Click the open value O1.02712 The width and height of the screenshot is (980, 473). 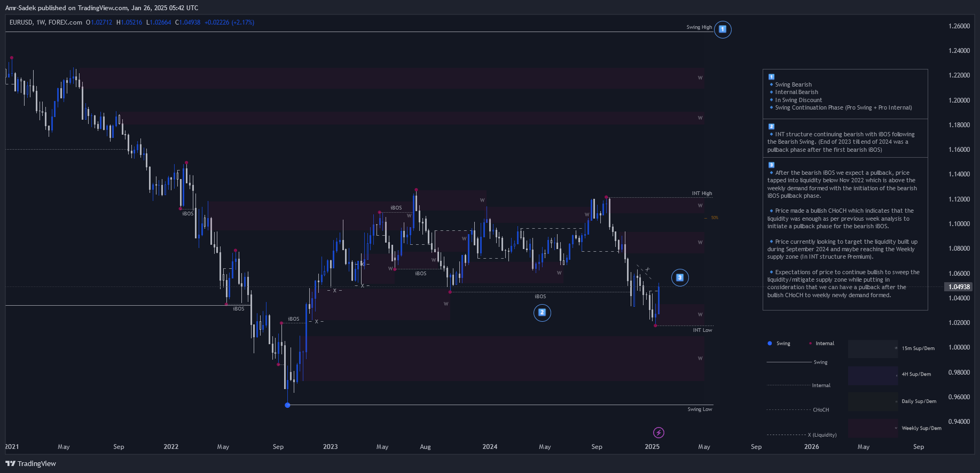pyautogui.click(x=99, y=22)
